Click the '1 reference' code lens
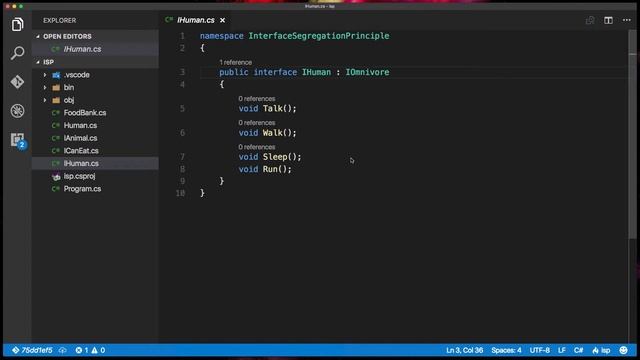This screenshot has width=640, height=360. click(x=236, y=62)
